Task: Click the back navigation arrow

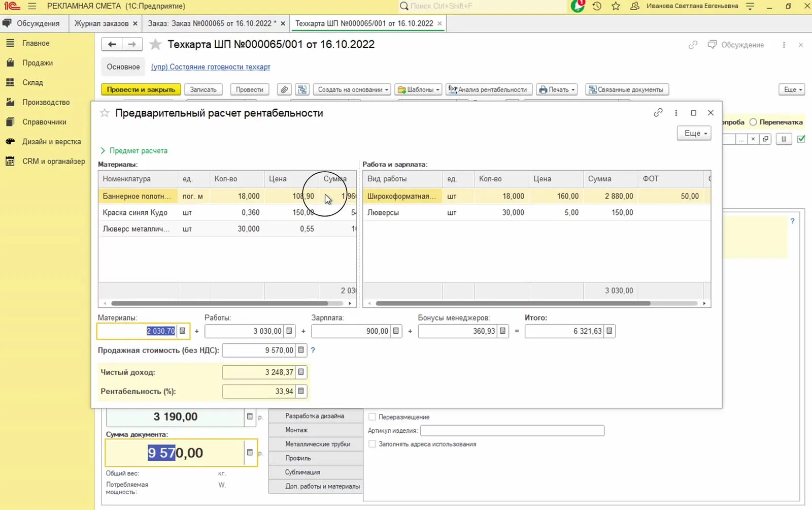Action: pos(112,44)
